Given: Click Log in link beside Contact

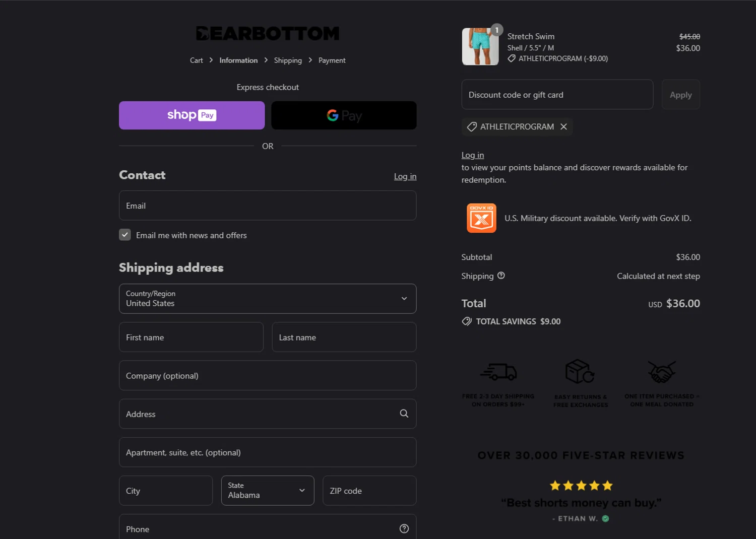Looking at the screenshot, I should tap(405, 176).
